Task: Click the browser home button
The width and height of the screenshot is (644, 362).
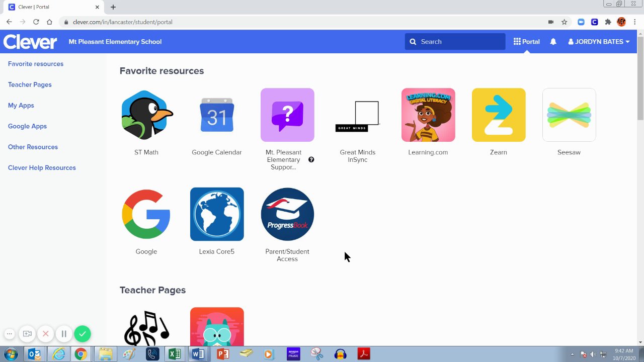Action: pyautogui.click(x=49, y=22)
